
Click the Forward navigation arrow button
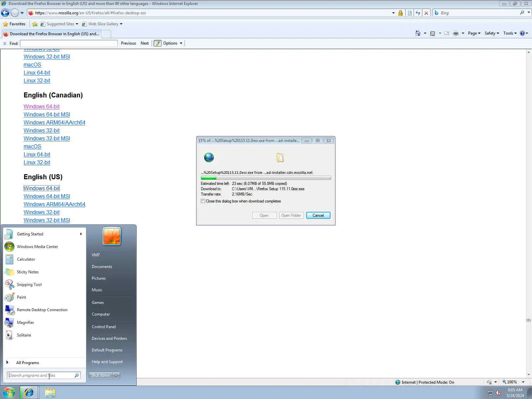(15, 13)
